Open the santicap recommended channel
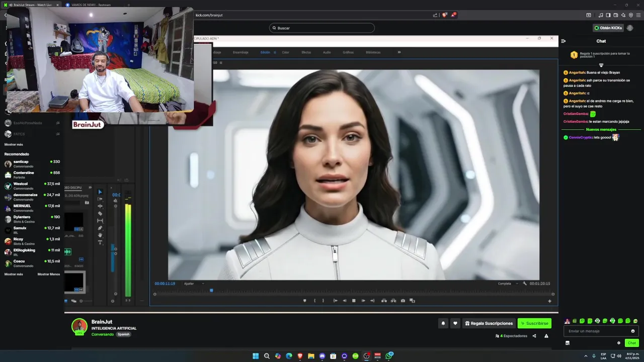644x362 pixels. click(32, 164)
